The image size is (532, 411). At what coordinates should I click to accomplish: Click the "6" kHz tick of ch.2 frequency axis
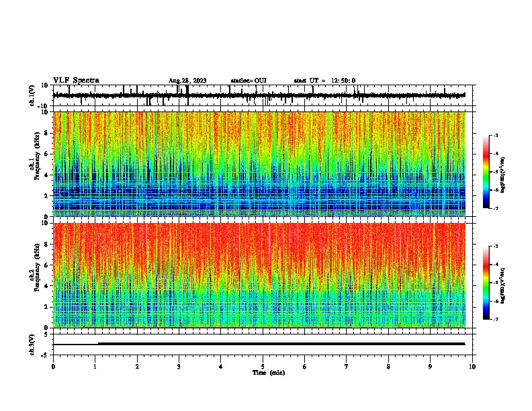tap(46, 265)
